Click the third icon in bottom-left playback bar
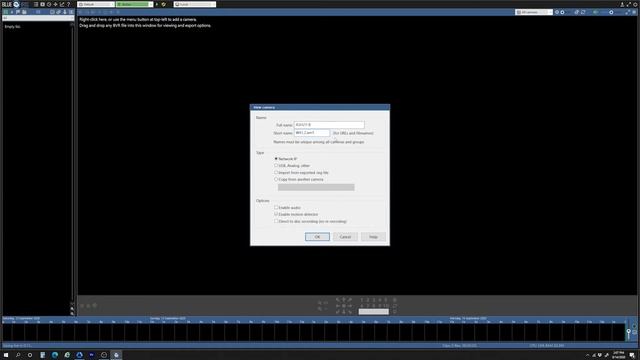The height and width of the screenshot is (360, 640). pos(95,305)
